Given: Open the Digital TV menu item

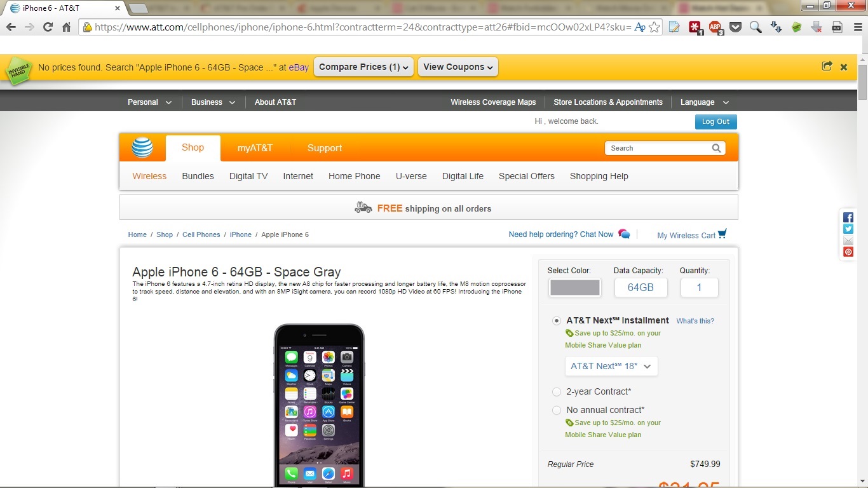Looking at the screenshot, I should [x=248, y=176].
